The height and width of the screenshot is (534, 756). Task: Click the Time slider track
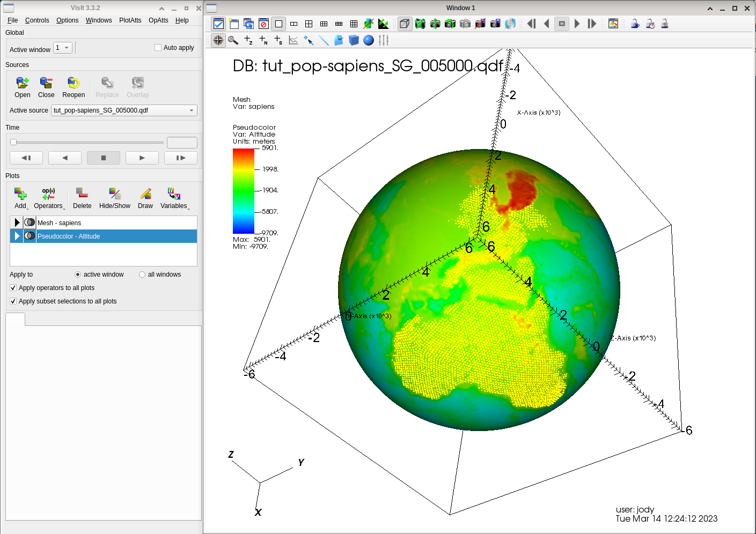pyautogui.click(x=89, y=143)
